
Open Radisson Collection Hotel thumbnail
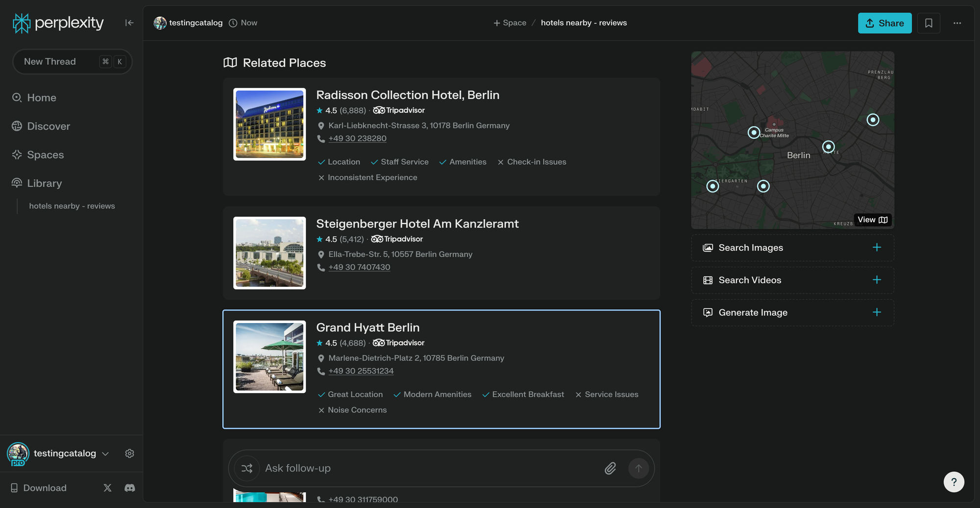click(269, 124)
